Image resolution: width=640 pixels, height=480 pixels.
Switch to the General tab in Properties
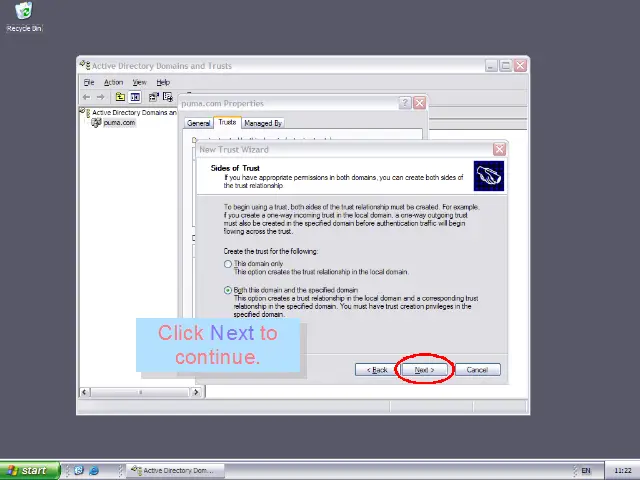click(198, 123)
